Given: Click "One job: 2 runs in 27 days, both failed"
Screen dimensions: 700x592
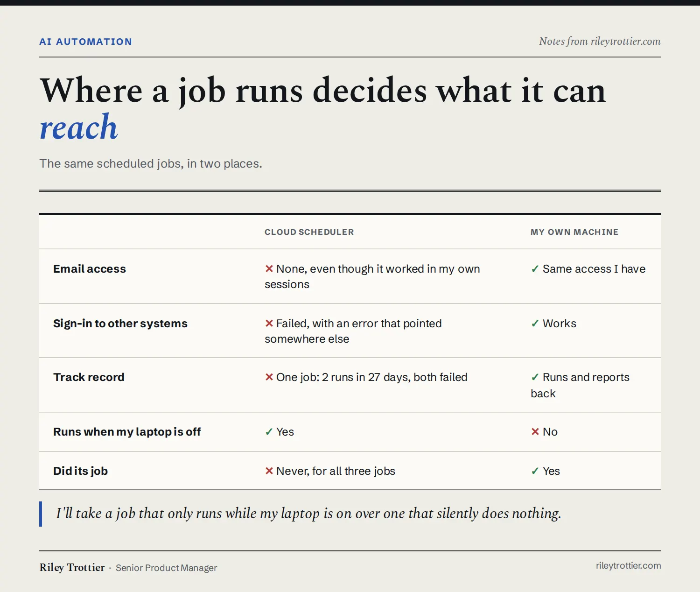Looking at the screenshot, I should [x=372, y=377].
